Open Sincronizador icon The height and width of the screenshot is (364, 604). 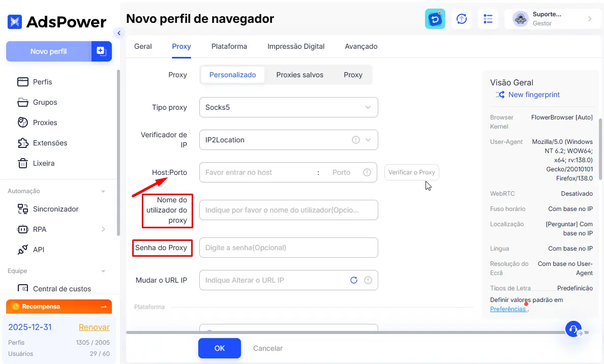(23, 209)
